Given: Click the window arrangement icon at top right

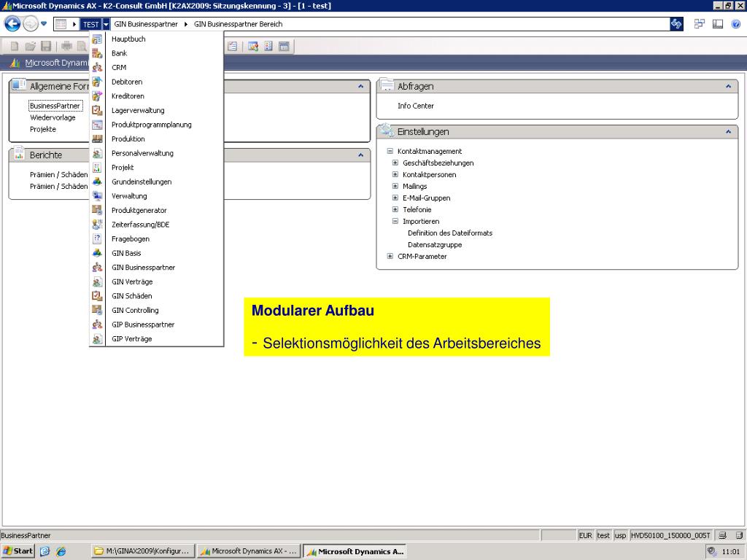Looking at the screenshot, I should click(700, 24).
